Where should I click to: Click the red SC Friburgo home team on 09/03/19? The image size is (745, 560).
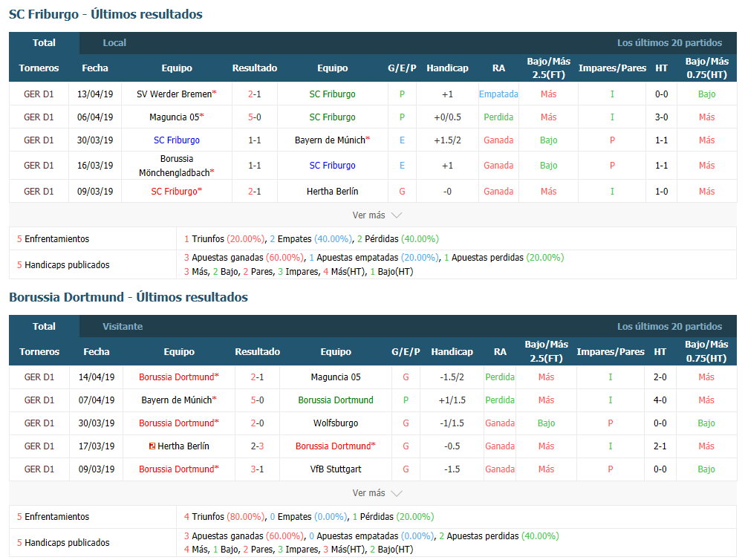[x=176, y=192]
